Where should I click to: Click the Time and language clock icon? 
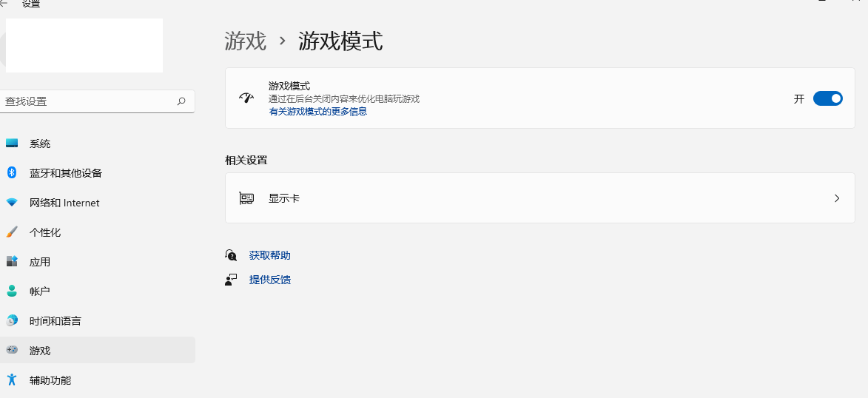[x=12, y=320]
